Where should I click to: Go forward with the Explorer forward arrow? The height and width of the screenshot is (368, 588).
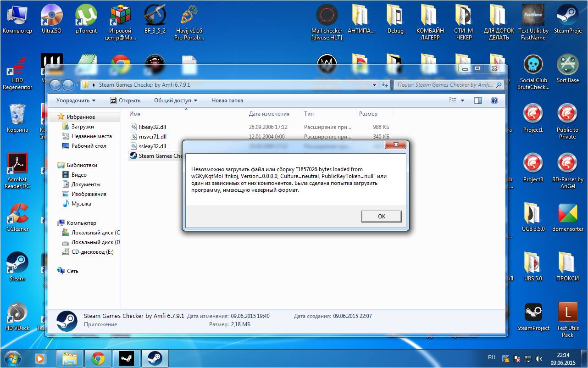point(68,85)
